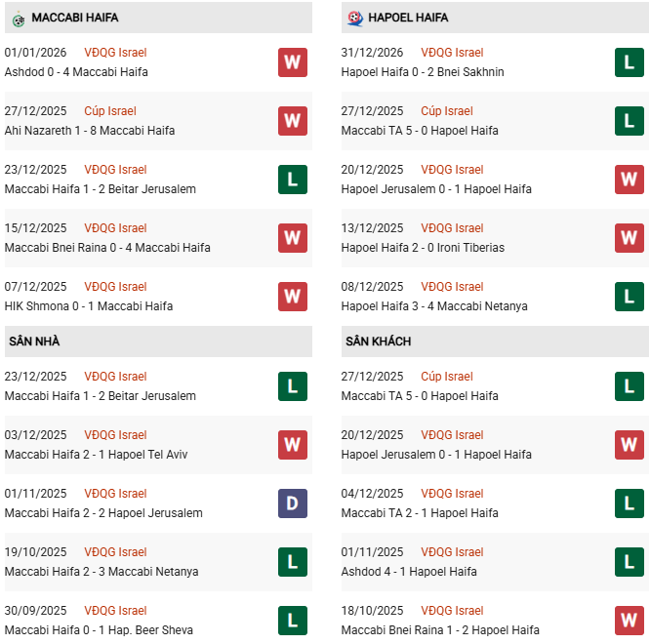650x644 pixels.
Task: Open VĐQG Israel link dated 01/01/2026
Action: 115,53
